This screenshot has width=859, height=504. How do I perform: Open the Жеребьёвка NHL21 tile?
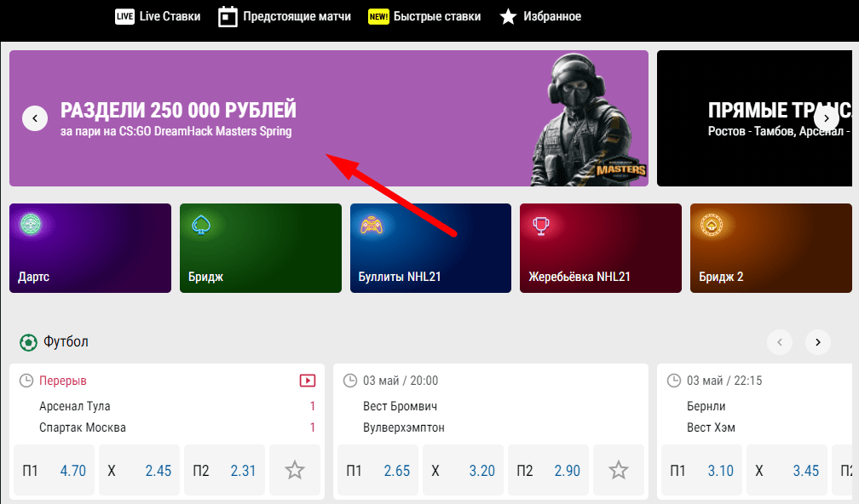[x=601, y=248]
